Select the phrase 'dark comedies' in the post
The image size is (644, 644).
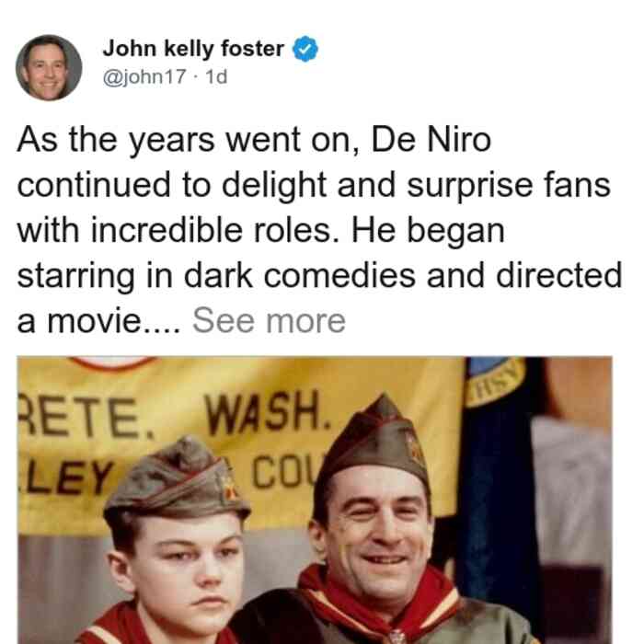click(x=299, y=276)
